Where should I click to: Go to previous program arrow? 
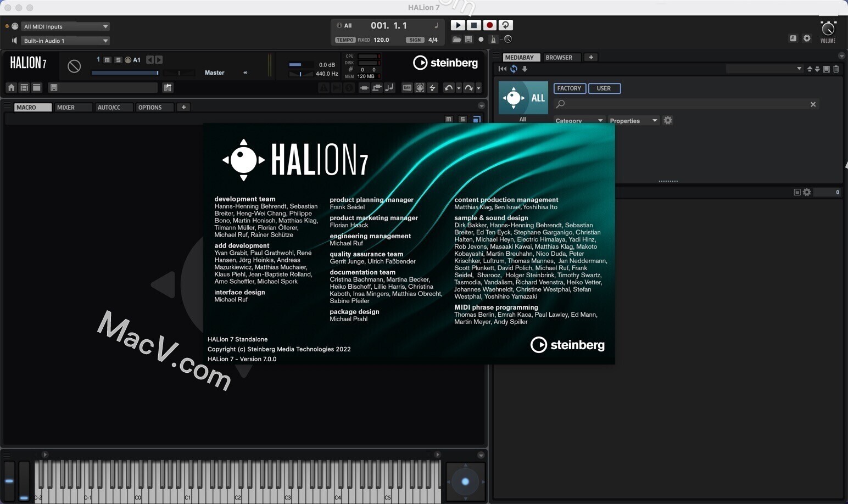(x=150, y=60)
